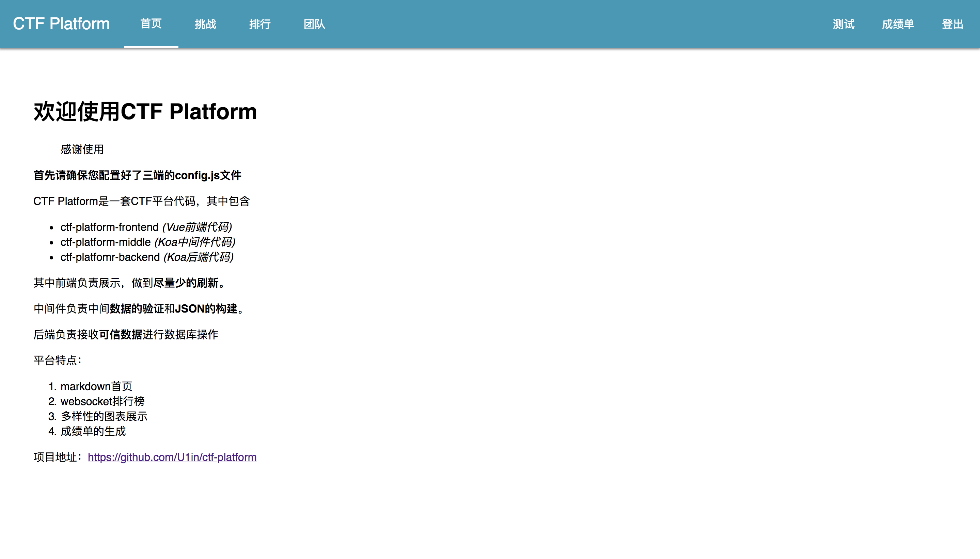Go to the 挑战 page

pos(205,24)
